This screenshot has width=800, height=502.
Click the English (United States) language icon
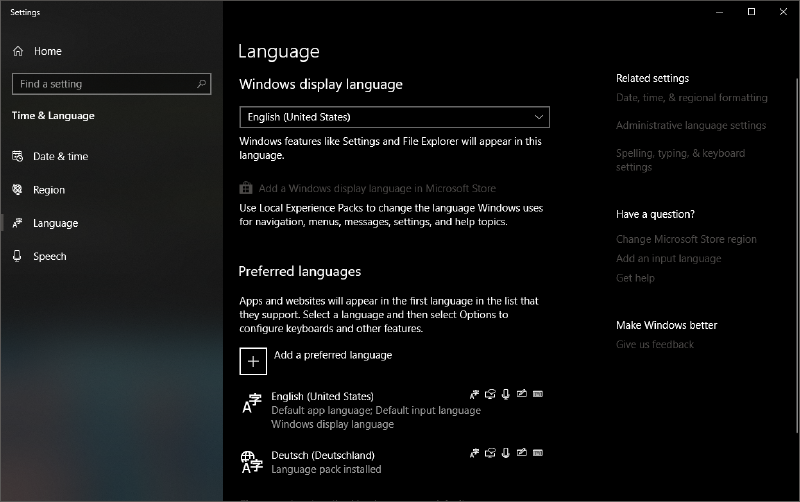[x=252, y=403]
